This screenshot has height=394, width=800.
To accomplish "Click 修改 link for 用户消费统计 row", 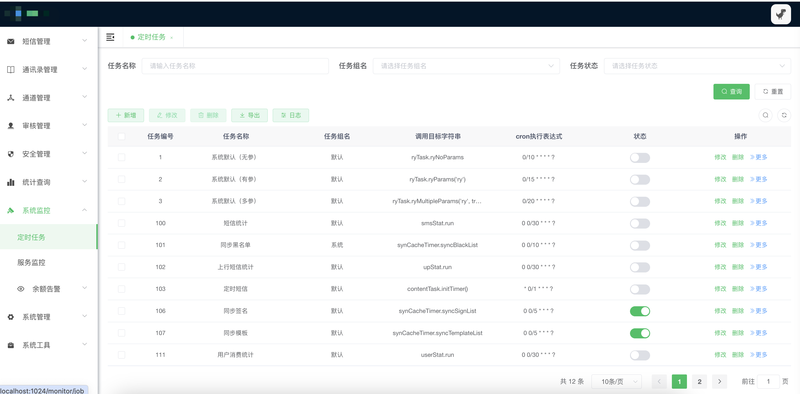I will pos(720,355).
